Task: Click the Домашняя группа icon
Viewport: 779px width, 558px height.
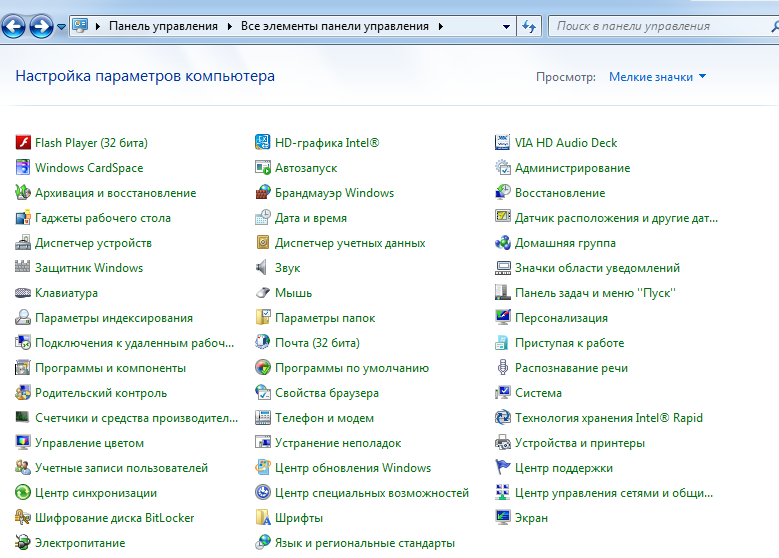Action: coord(503,242)
